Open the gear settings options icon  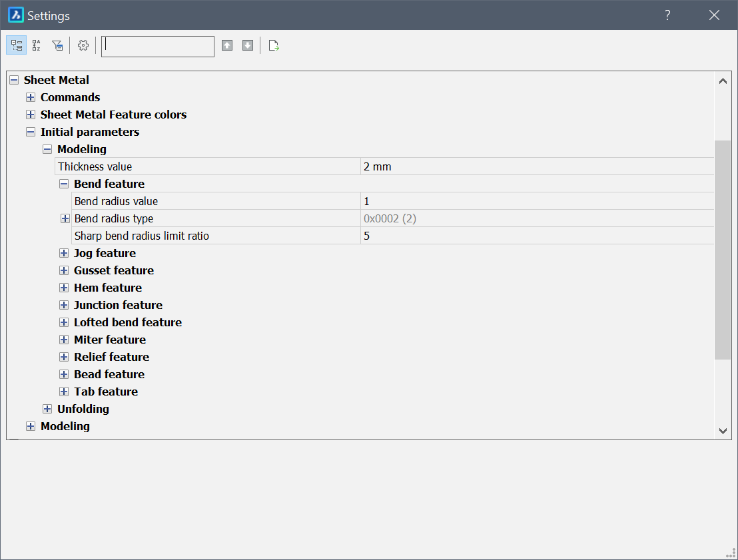tap(83, 45)
